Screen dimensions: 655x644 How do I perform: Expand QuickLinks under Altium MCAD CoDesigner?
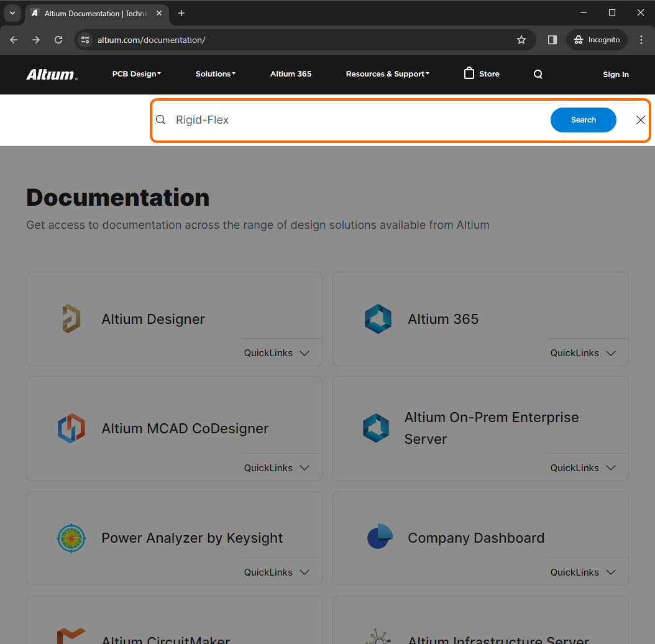[277, 468]
